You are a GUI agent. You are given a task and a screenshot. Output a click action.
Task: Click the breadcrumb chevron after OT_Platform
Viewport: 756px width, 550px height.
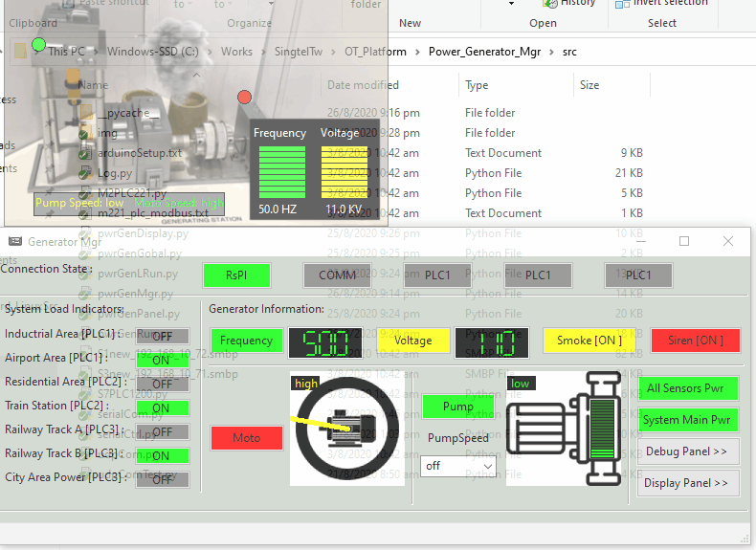tap(417, 52)
